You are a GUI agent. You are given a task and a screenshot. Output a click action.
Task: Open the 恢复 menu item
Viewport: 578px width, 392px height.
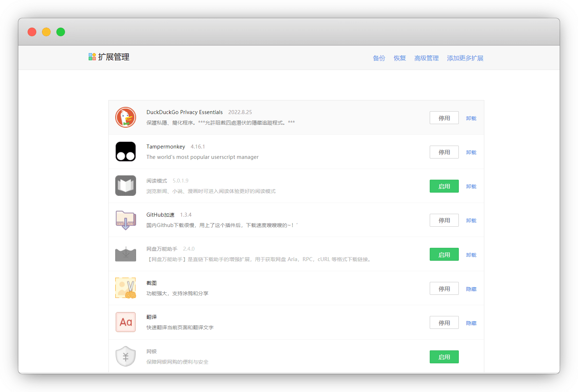400,58
